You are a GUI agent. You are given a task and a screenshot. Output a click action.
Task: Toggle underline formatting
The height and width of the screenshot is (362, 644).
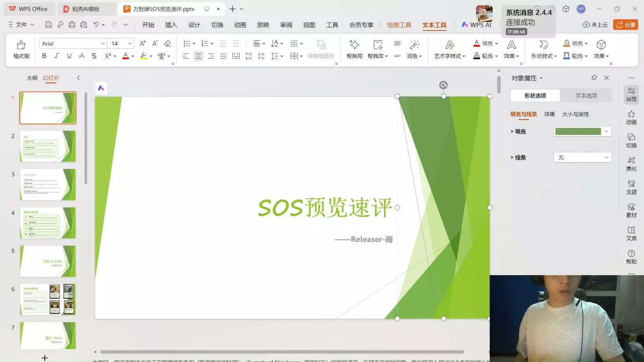coord(69,56)
